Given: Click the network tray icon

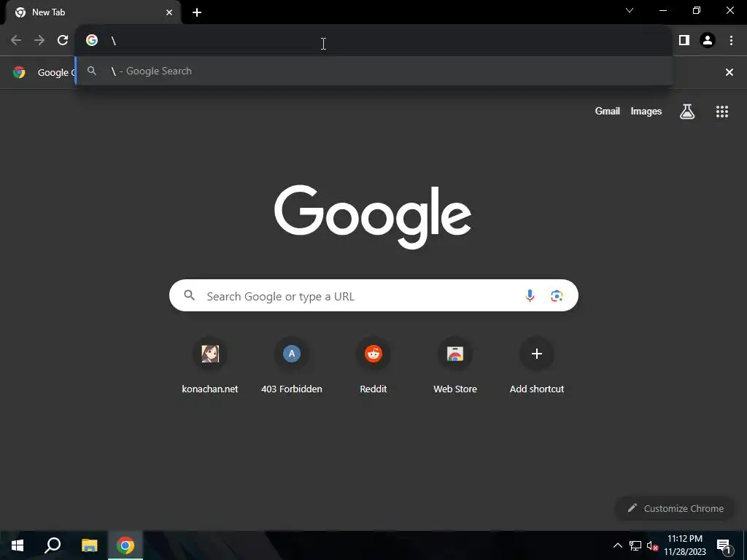Looking at the screenshot, I should pyautogui.click(x=635, y=545).
